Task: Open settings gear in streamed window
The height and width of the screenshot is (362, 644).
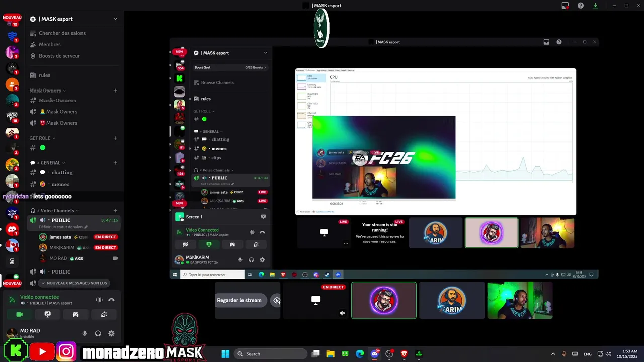Action: click(x=262, y=260)
